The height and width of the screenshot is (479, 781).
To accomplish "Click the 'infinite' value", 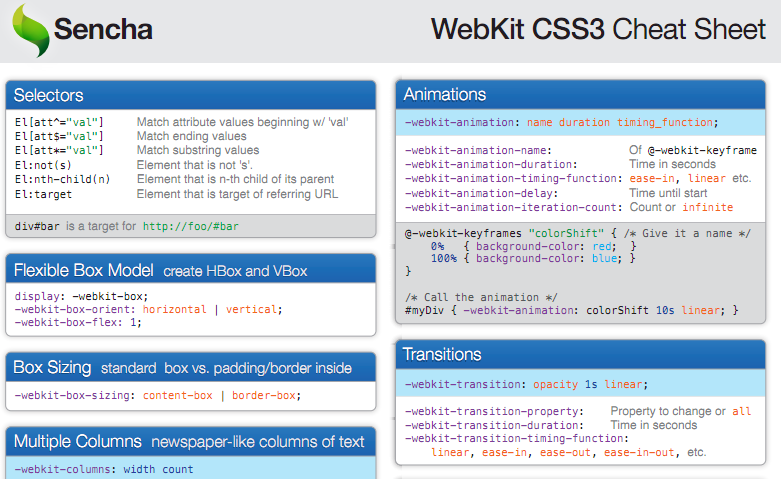I will tap(708, 207).
